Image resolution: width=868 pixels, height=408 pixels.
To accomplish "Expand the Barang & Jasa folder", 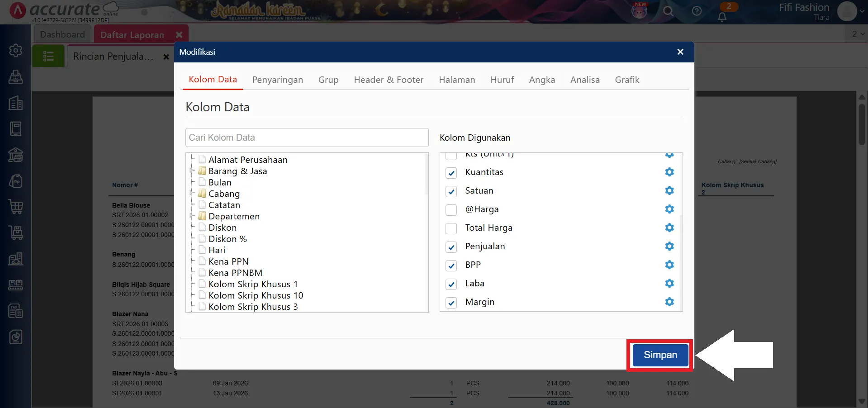I will pos(192,171).
